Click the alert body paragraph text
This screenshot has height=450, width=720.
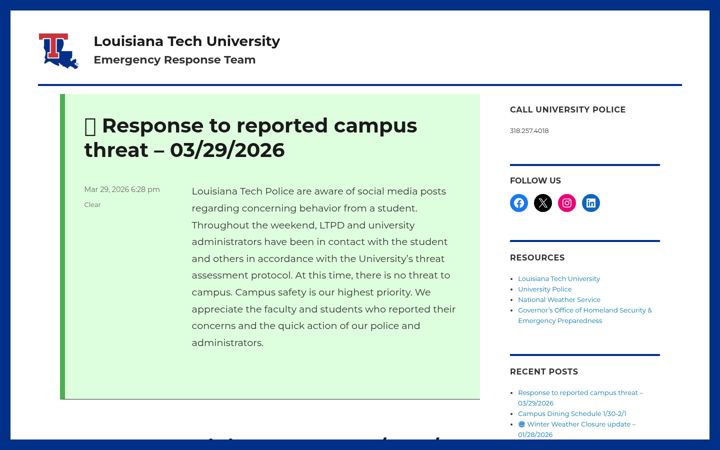coord(323,267)
